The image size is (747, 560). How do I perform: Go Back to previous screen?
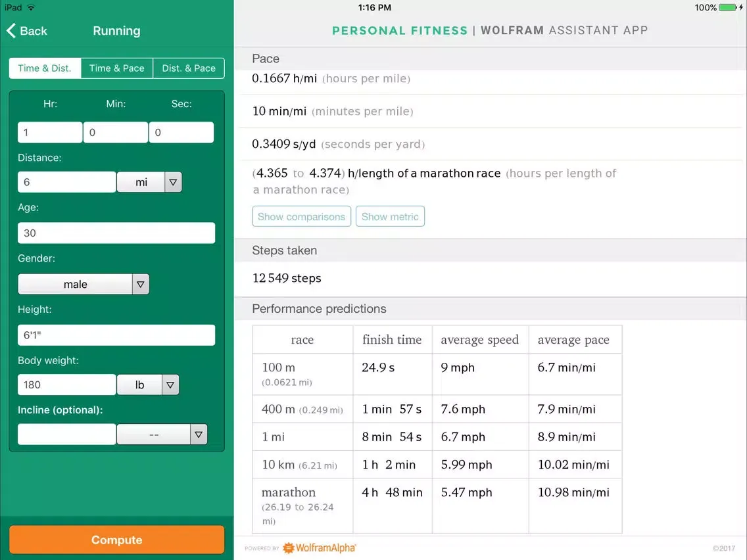point(27,30)
